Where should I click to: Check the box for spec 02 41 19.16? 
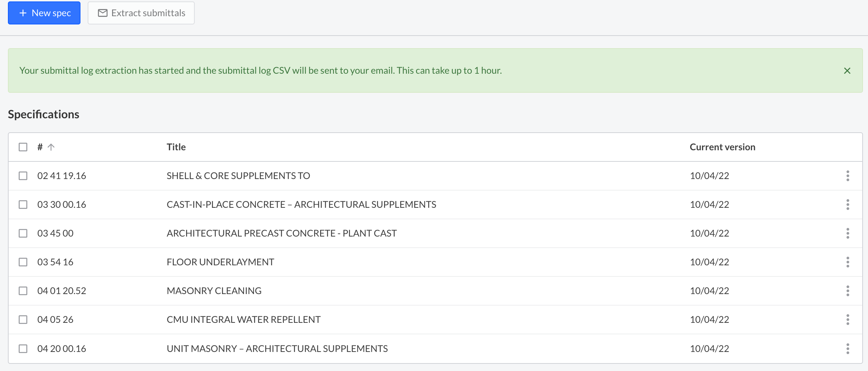23,176
